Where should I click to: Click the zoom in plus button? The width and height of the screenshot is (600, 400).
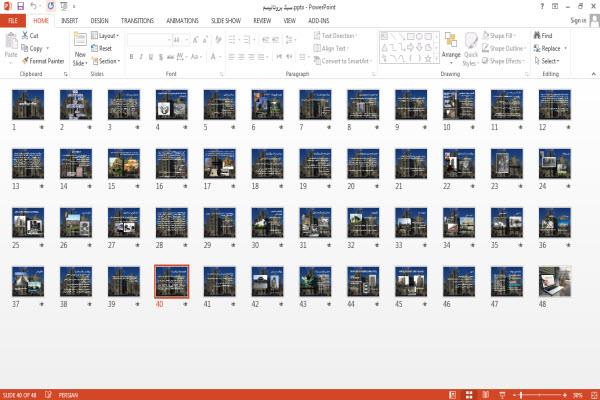pyautogui.click(x=565, y=395)
